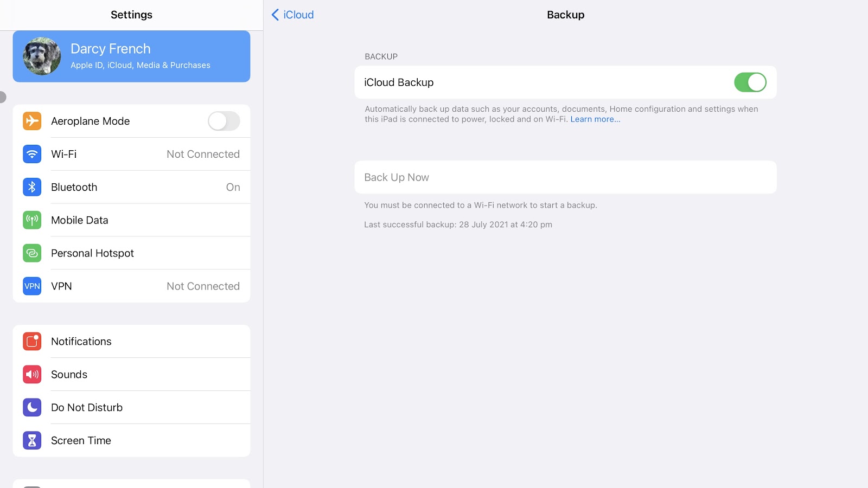Open Screen Time settings
Screen dimensions: 868x488
[x=131, y=441]
